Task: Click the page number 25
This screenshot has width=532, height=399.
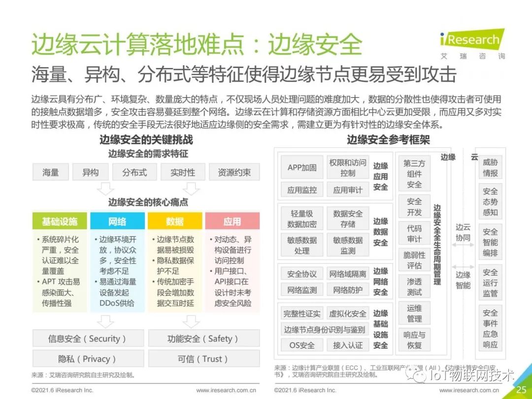Action: click(521, 390)
